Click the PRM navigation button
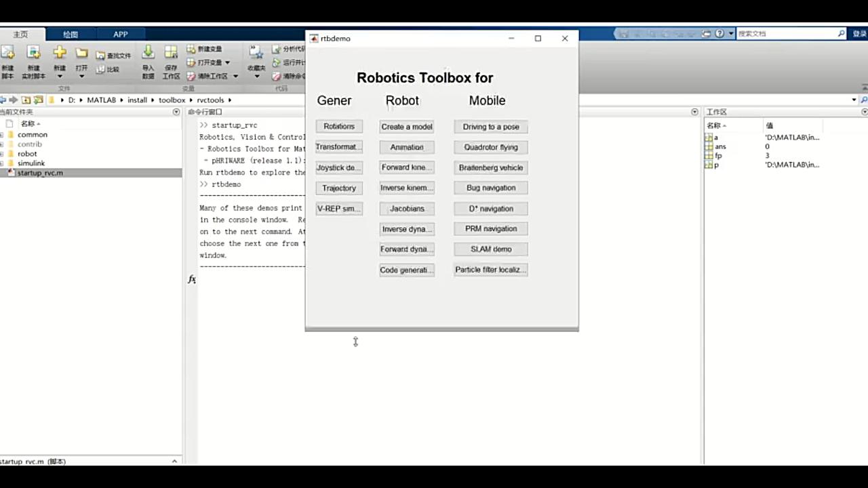This screenshot has height=488, width=868. (491, 228)
